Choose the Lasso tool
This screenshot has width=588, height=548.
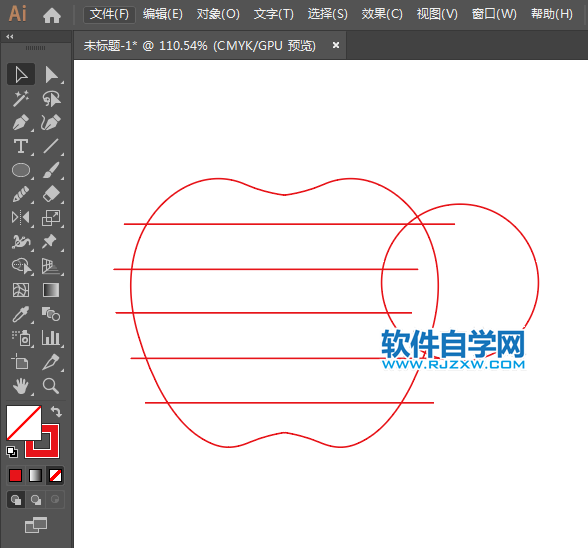(51, 98)
